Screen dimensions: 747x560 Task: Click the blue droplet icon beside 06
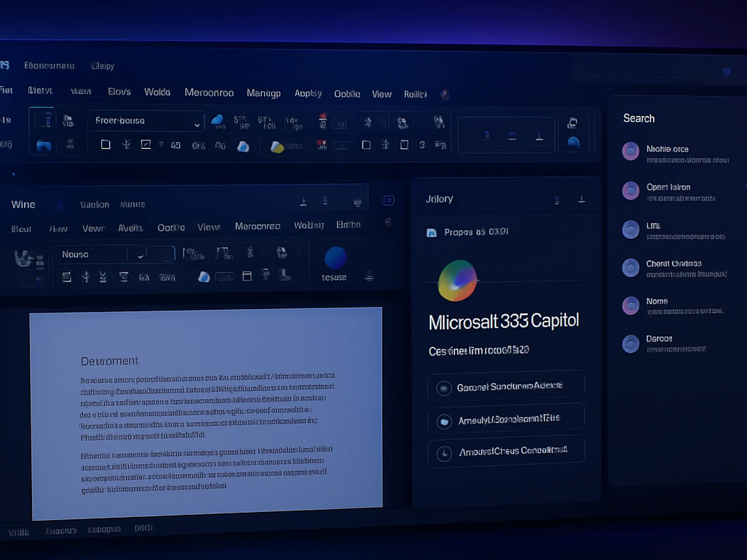click(x=243, y=146)
